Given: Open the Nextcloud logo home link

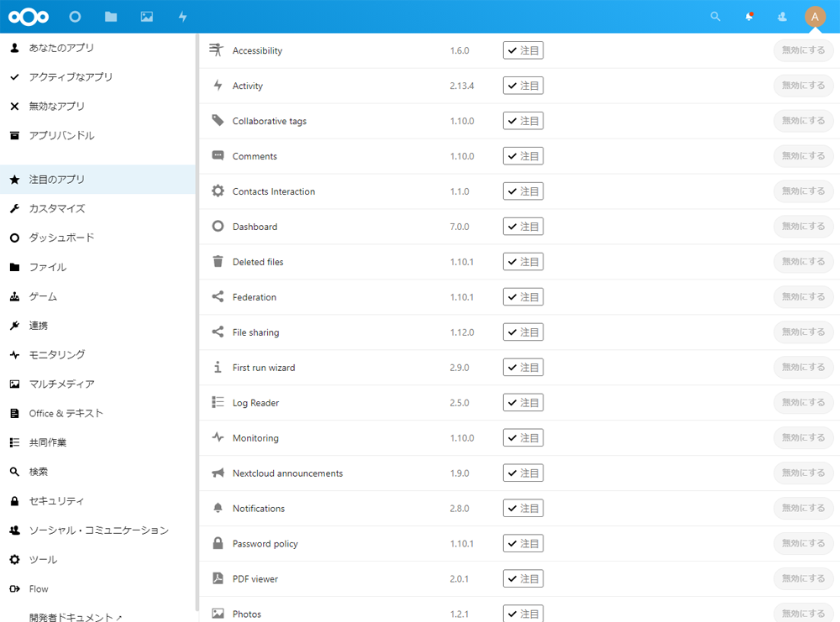Looking at the screenshot, I should (29, 17).
